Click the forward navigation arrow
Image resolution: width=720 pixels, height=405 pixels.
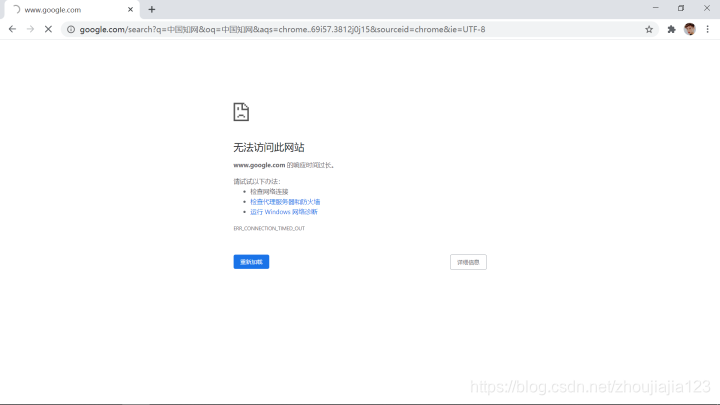(x=30, y=29)
